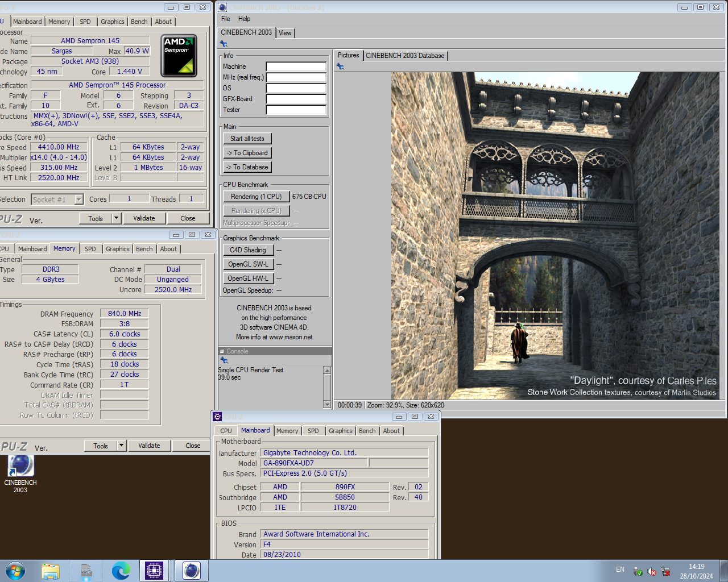Open About tab in CPU-Z mainboard window
The height and width of the screenshot is (582, 728).
391,431
